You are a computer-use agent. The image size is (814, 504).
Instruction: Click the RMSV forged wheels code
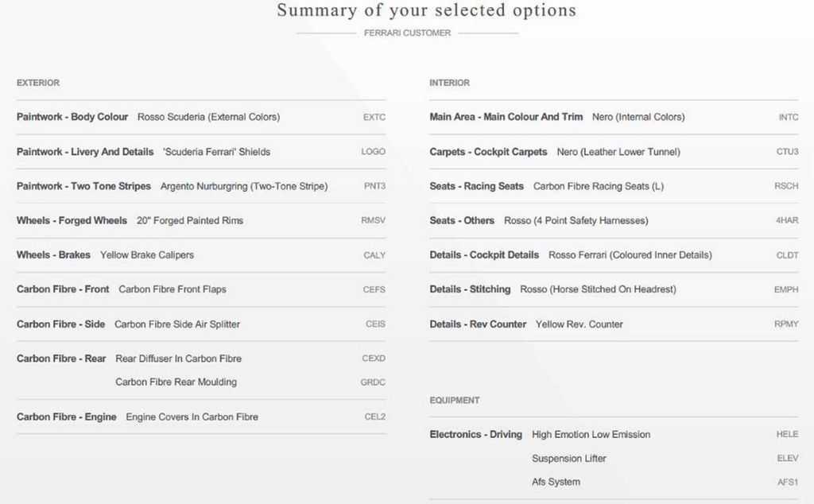[x=373, y=221]
